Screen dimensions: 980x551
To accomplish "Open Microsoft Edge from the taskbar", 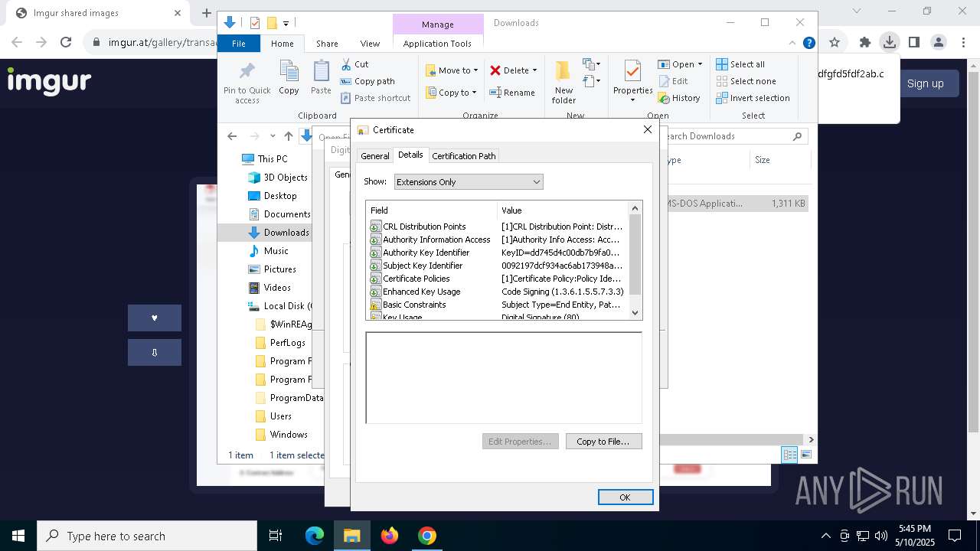I will point(315,536).
